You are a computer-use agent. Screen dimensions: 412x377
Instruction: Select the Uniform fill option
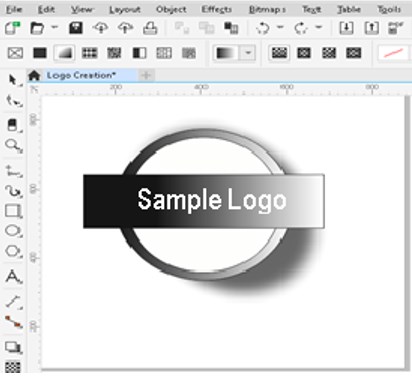click(x=40, y=53)
